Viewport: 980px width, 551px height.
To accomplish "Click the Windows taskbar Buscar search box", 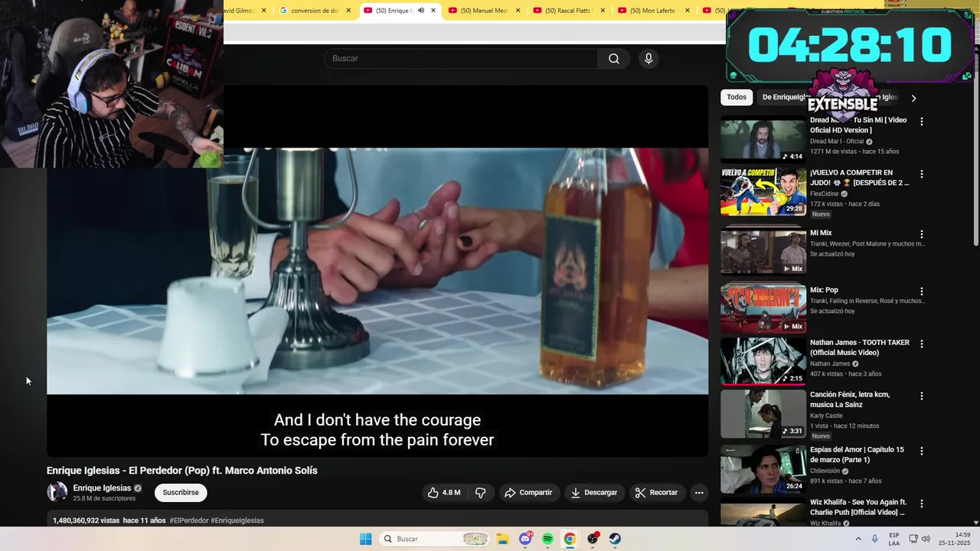I will [x=435, y=539].
